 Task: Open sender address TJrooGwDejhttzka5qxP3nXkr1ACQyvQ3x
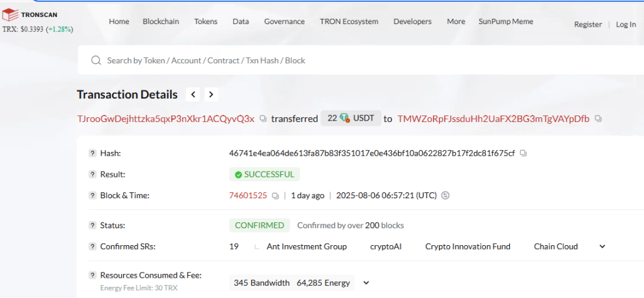tap(166, 119)
